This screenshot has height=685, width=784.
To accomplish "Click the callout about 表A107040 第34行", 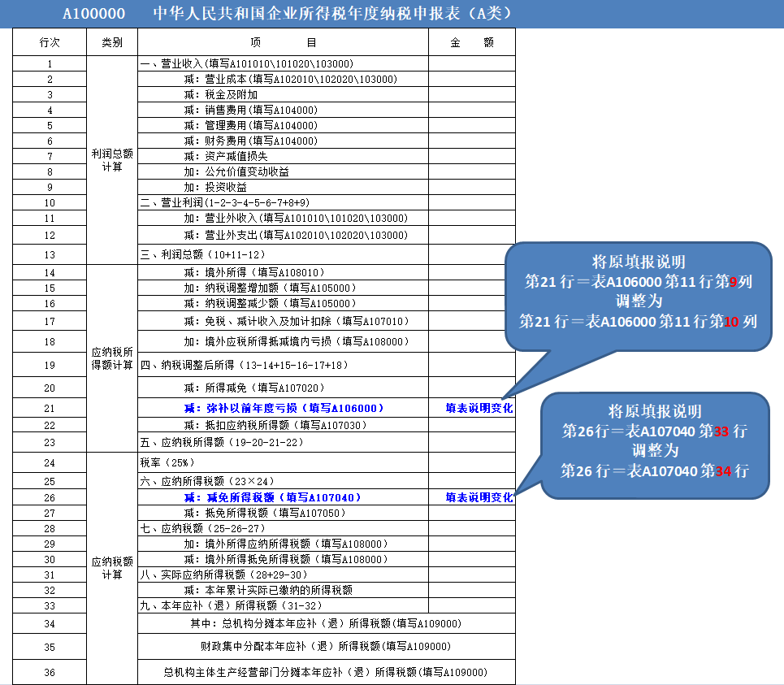I will (655, 445).
